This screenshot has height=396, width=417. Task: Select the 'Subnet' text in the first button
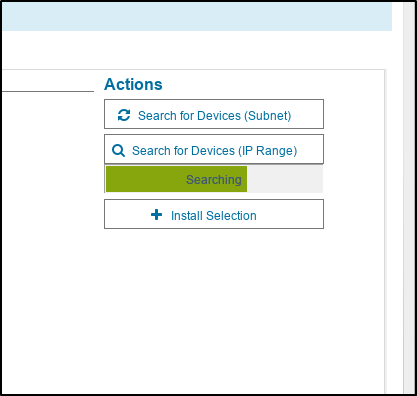pos(268,116)
